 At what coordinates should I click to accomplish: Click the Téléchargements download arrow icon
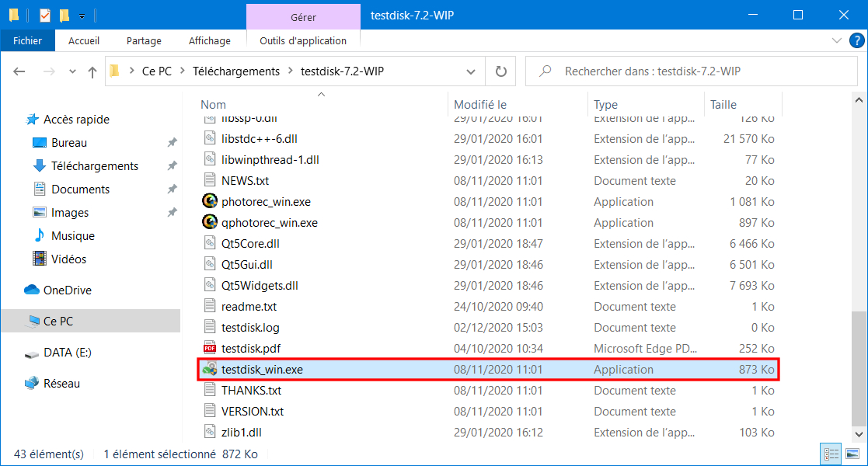(x=40, y=166)
